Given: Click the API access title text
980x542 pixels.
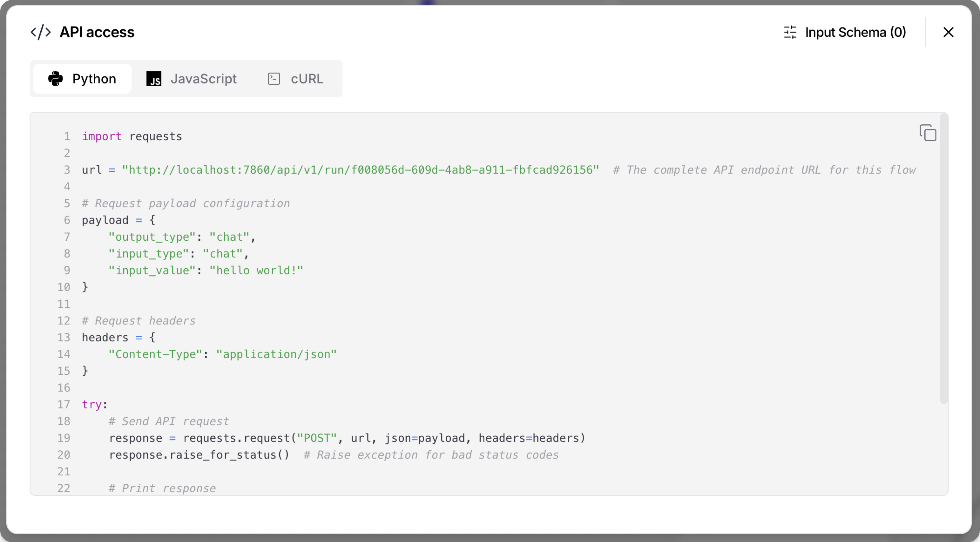Looking at the screenshot, I should coord(97,32).
